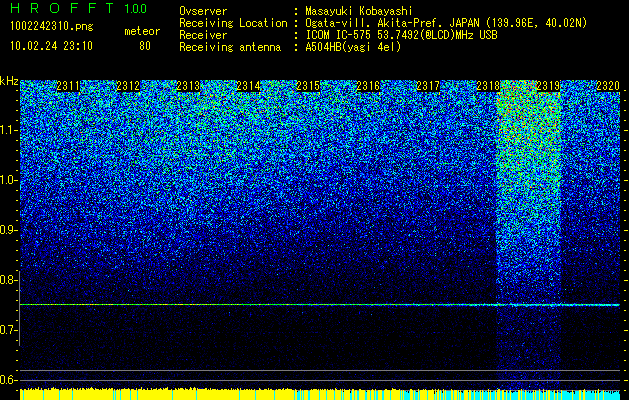Image resolution: width=629 pixels, height=400 pixels.
Task: Click the Receiving antenna label
Action: coord(230,47)
